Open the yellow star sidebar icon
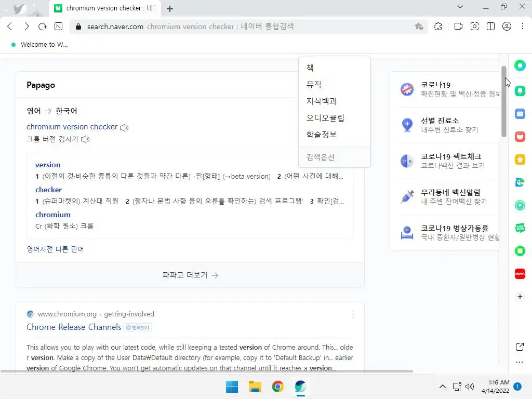Viewport: 532px width, 399px height. tap(520, 159)
